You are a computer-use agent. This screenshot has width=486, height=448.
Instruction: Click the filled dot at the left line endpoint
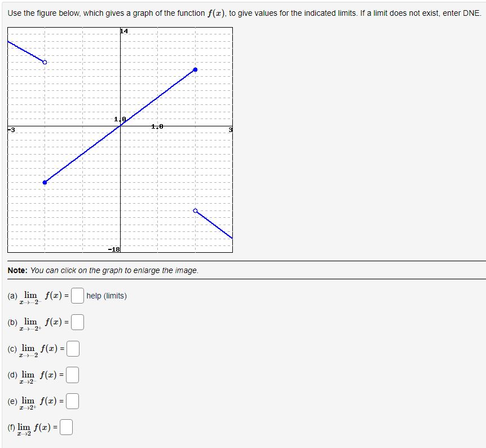pos(45,182)
